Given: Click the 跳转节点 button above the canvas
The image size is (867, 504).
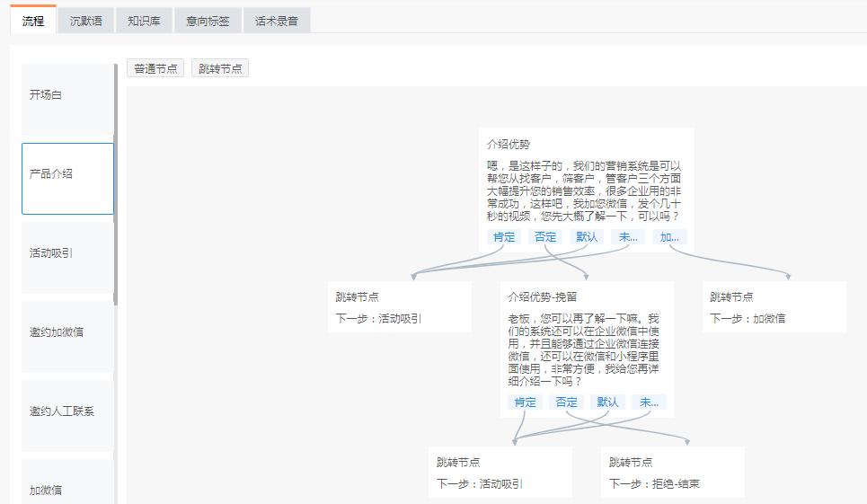Looking at the screenshot, I should click(220, 68).
